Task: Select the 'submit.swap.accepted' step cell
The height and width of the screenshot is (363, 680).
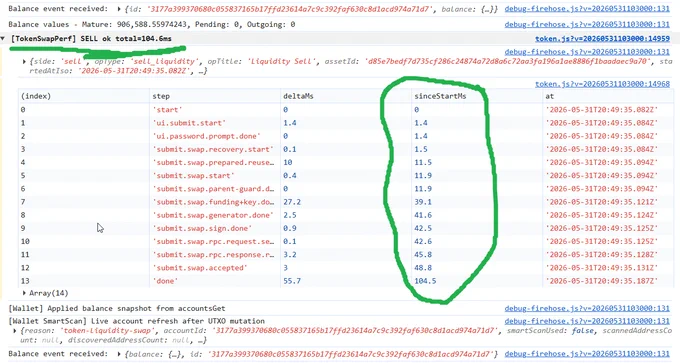Action: [215, 268]
